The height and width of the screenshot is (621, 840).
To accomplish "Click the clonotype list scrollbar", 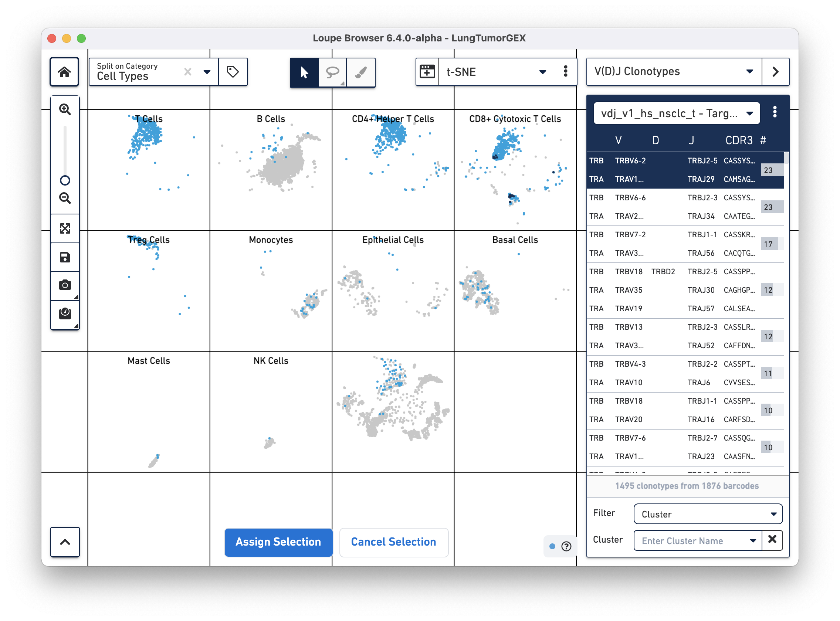I will pyautogui.click(x=786, y=158).
